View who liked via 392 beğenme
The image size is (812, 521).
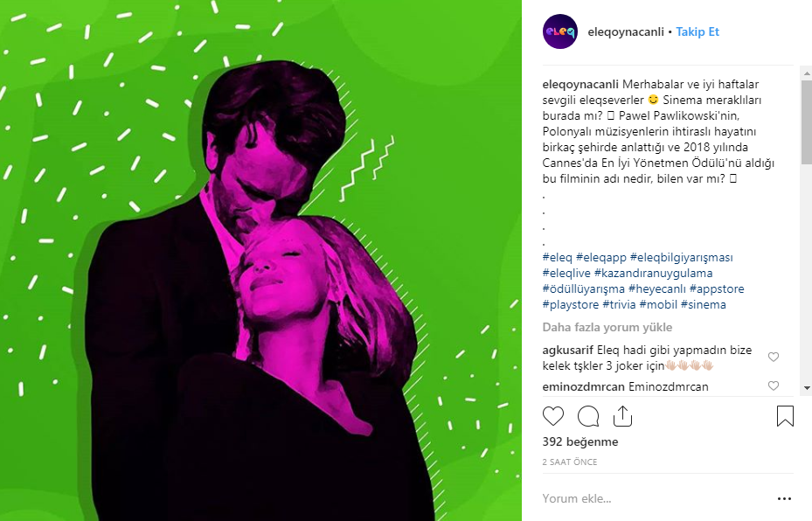580,441
